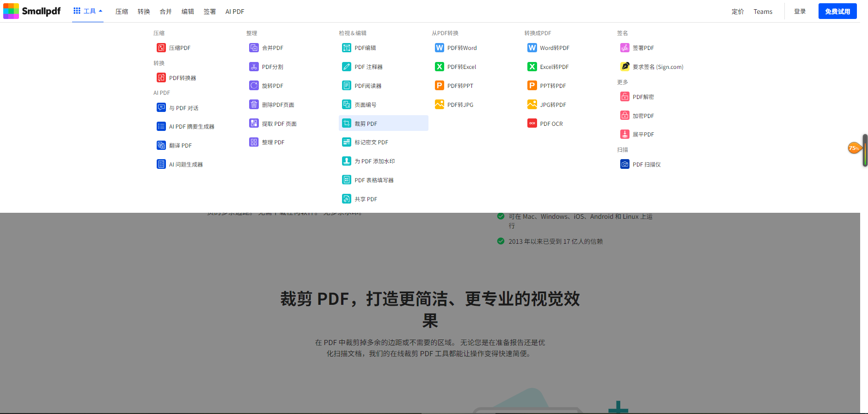Click the 登录 login link
The height and width of the screenshot is (414, 868).
click(x=800, y=12)
